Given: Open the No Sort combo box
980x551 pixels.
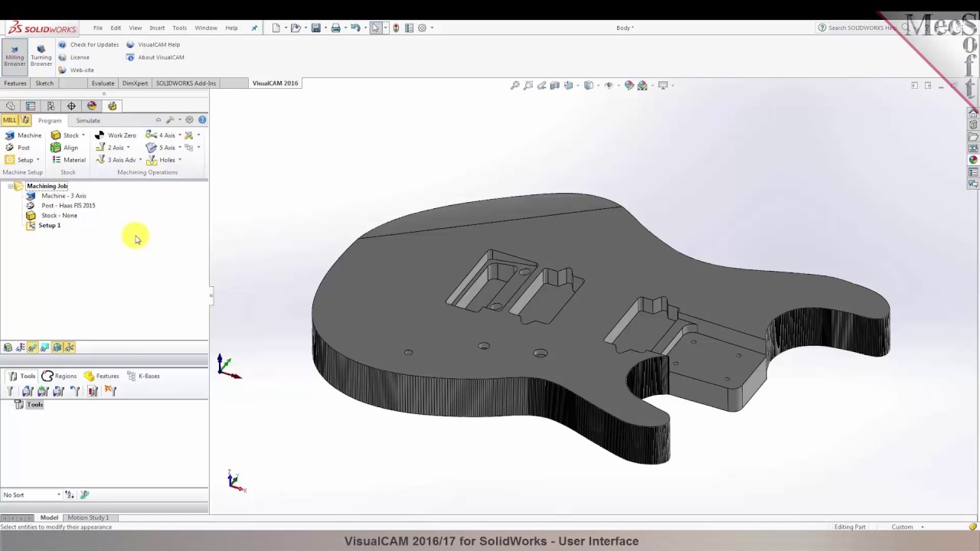Looking at the screenshot, I should click(31, 494).
